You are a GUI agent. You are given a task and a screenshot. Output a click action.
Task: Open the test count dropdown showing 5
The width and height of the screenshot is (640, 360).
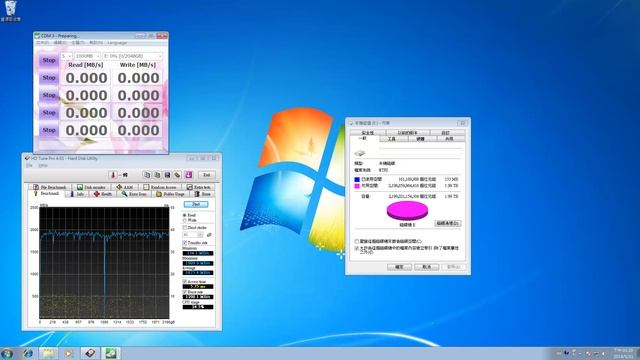(x=67, y=56)
